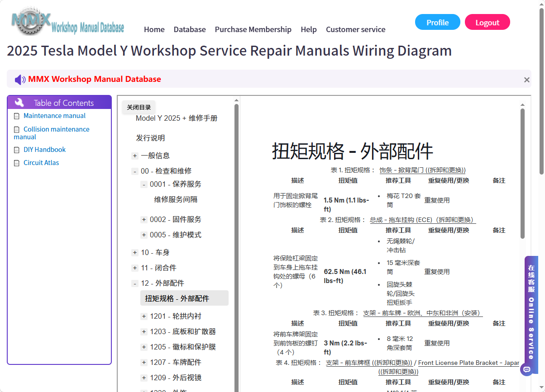
Task: Click the document icon beside Maintenance manual
Action: pyautogui.click(x=17, y=116)
